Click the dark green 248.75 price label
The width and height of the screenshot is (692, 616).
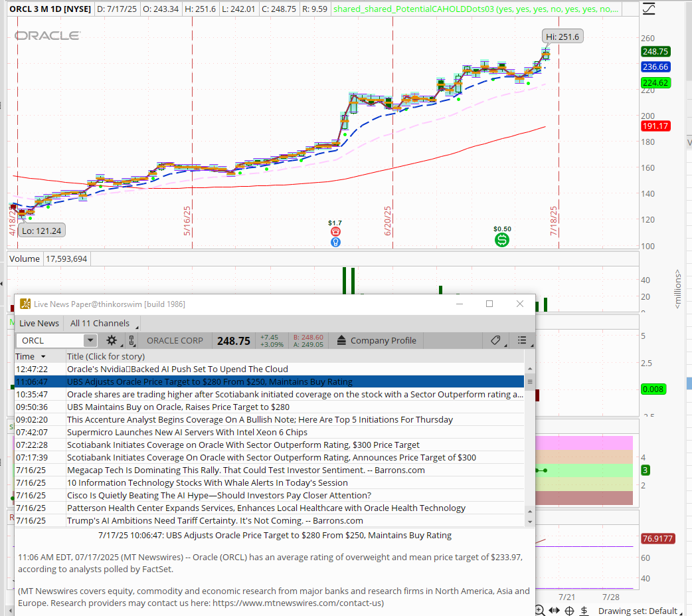tap(655, 51)
